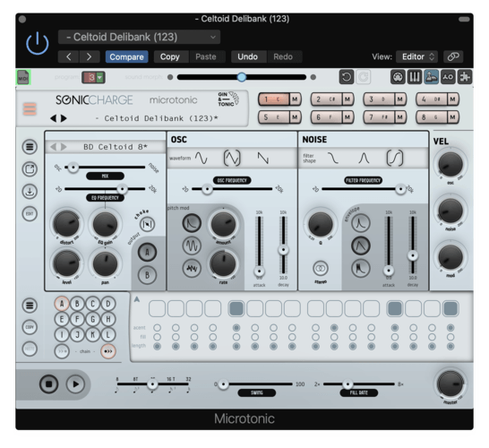Open the puzzle piece plugin icon
This screenshot has width=489, height=448.
pyautogui.click(x=465, y=77)
